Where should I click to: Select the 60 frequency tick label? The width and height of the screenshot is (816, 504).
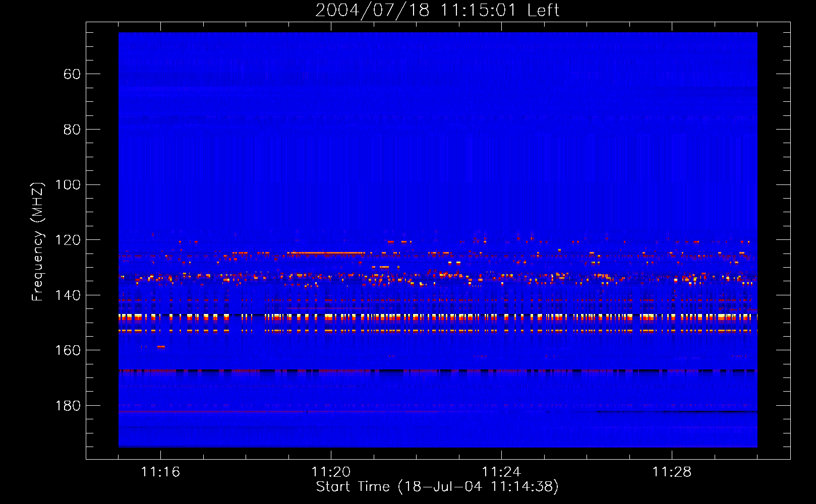[x=72, y=75]
